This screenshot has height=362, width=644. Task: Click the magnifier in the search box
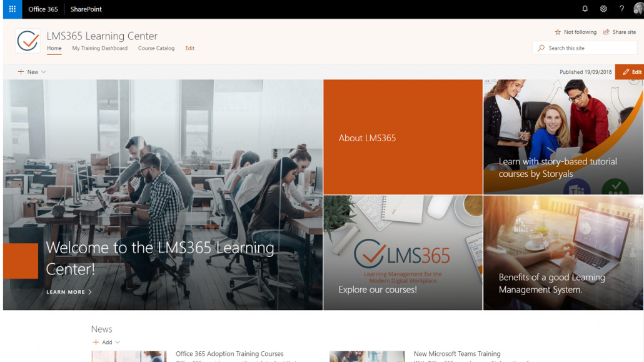(543, 48)
